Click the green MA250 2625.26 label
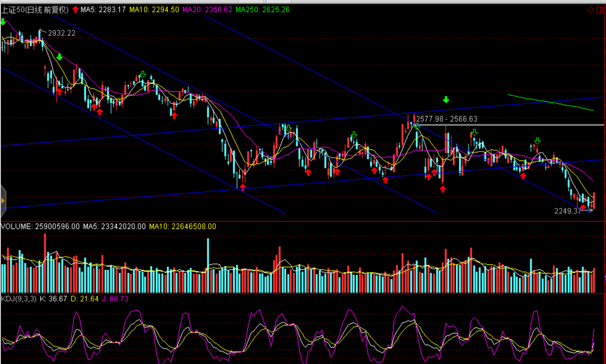Image resolution: width=606 pixels, height=364 pixels. pyautogui.click(x=262, y=9)
